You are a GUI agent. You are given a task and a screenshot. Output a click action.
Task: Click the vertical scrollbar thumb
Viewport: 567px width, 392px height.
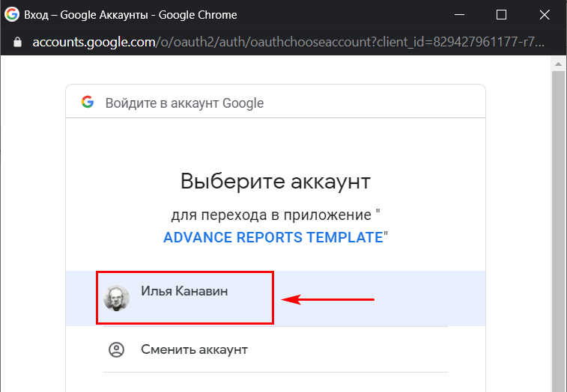pos(558,231)
